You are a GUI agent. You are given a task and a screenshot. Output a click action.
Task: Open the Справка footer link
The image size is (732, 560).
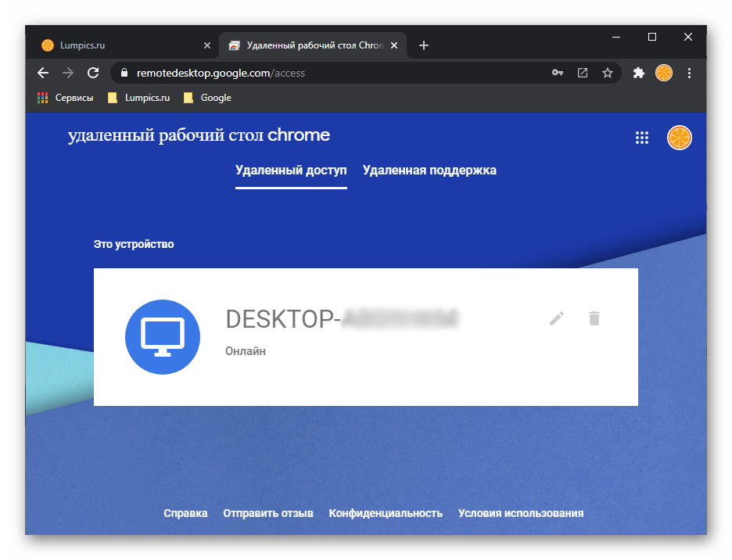pos(185,513)
